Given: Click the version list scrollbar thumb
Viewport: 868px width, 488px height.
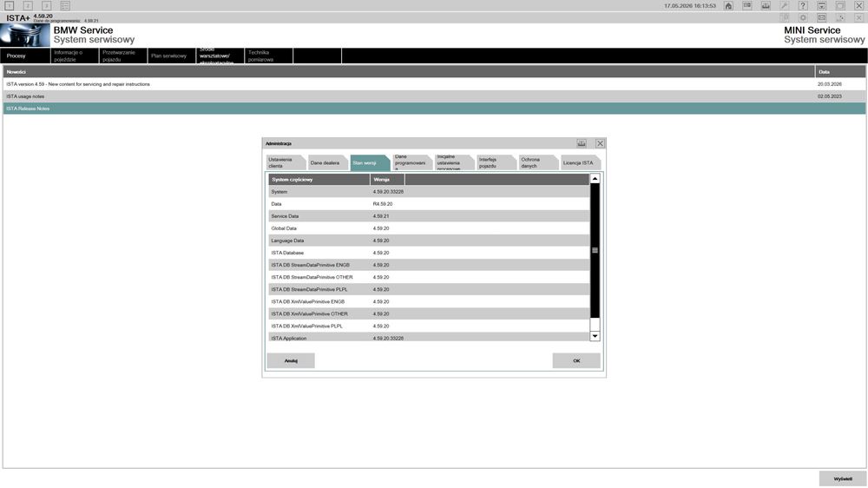Looking at the screenshot, I should 595,250.
